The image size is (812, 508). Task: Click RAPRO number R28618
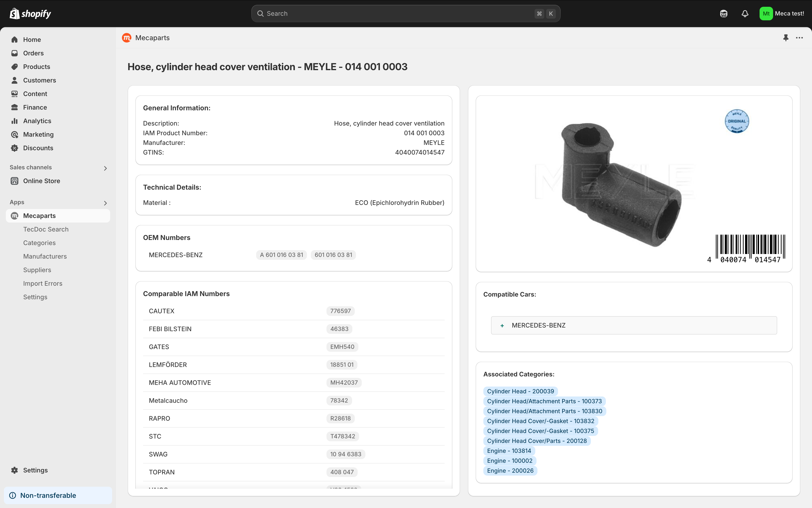(x=340, y=418)
